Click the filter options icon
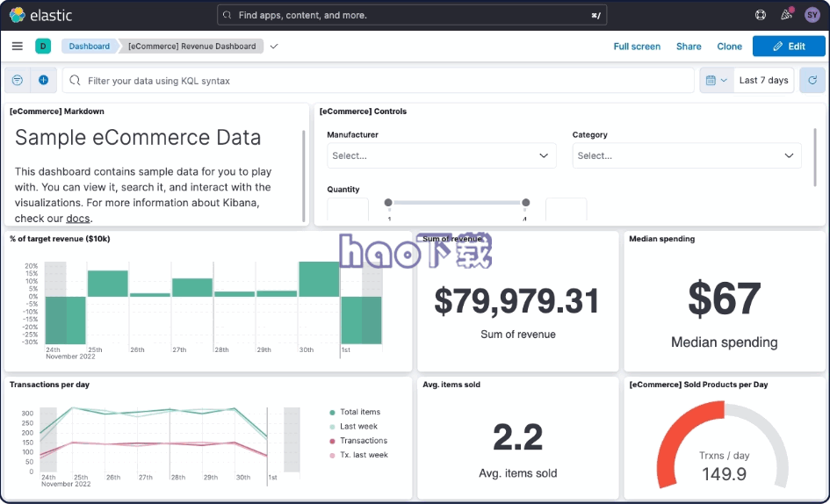830x504 pixels. [x=18, y=80]
